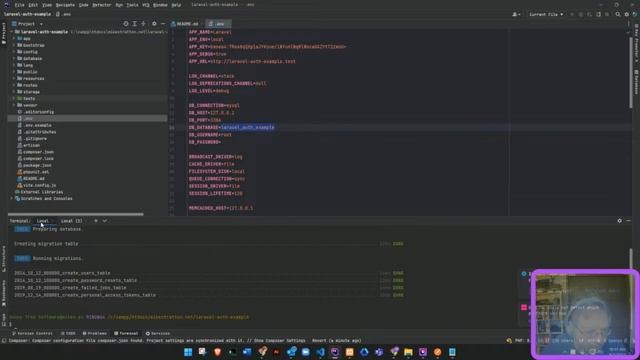
Task: Open the Database side panel tab
Action: point(636,82)
